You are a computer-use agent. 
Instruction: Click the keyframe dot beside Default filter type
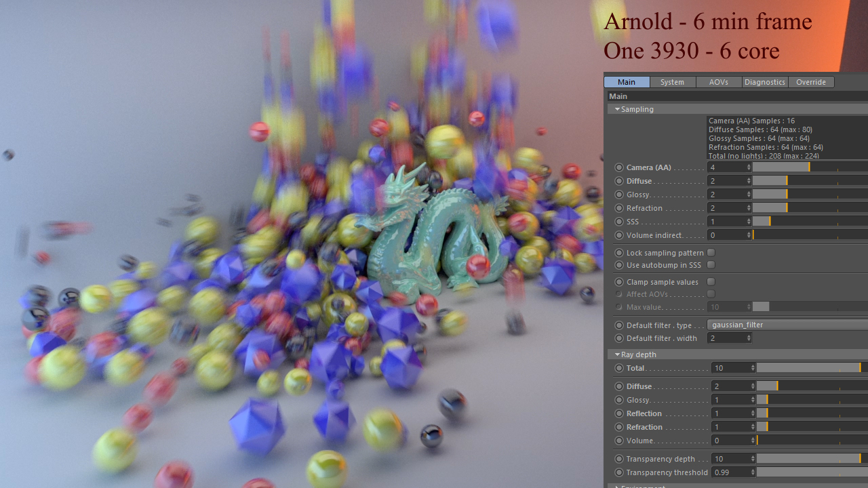[x=619, y=325]
